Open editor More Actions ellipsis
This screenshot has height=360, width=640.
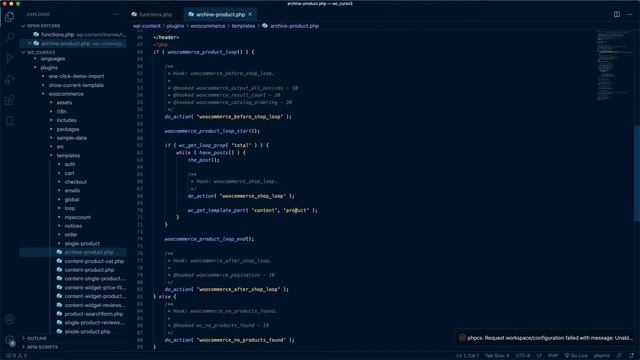pyautogui.click(x=629, y=14)
